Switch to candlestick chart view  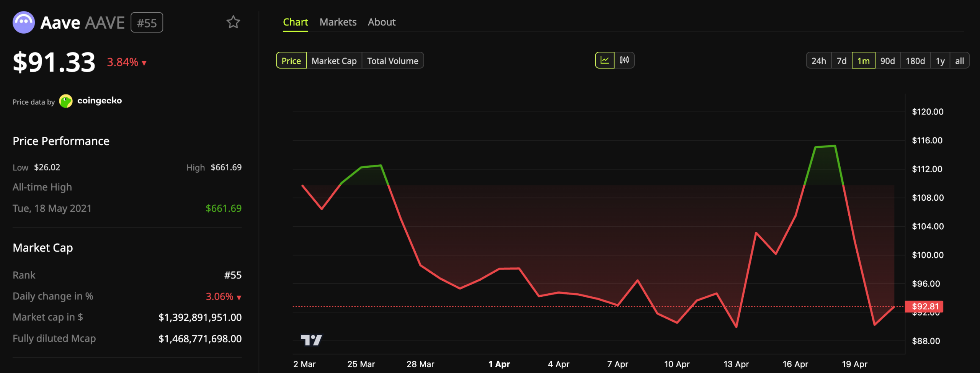pos(624,60)
